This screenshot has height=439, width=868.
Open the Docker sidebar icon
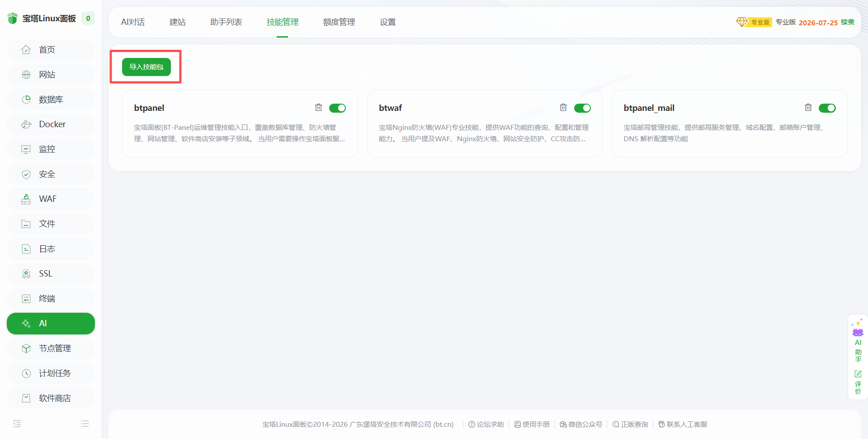[x=26, y=124]
